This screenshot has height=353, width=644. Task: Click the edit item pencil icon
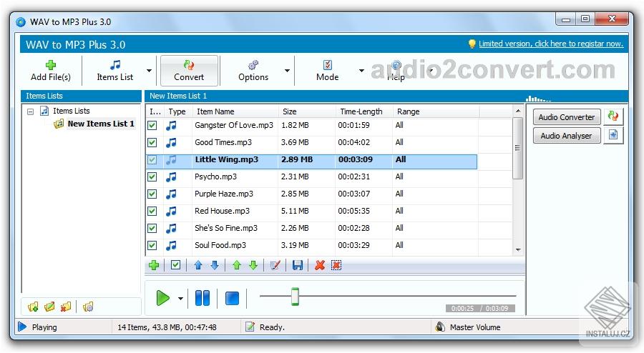tap(275, 265)
